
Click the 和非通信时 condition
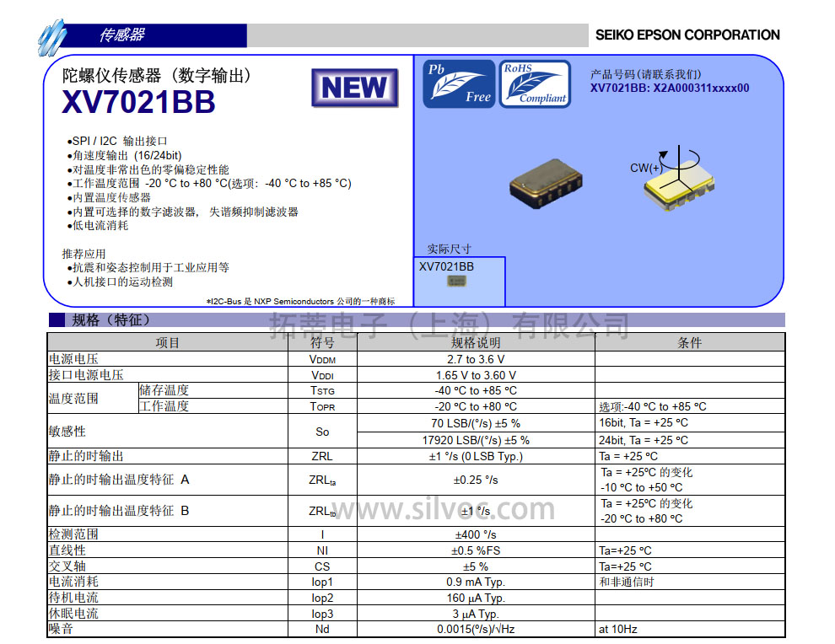[626, 582]
